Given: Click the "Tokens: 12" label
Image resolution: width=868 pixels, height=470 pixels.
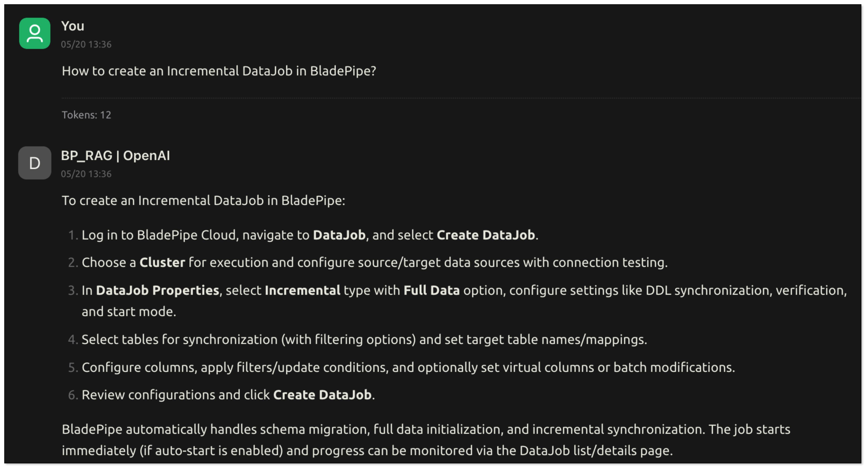Looking at the screenshot, I should click(86, 115).
